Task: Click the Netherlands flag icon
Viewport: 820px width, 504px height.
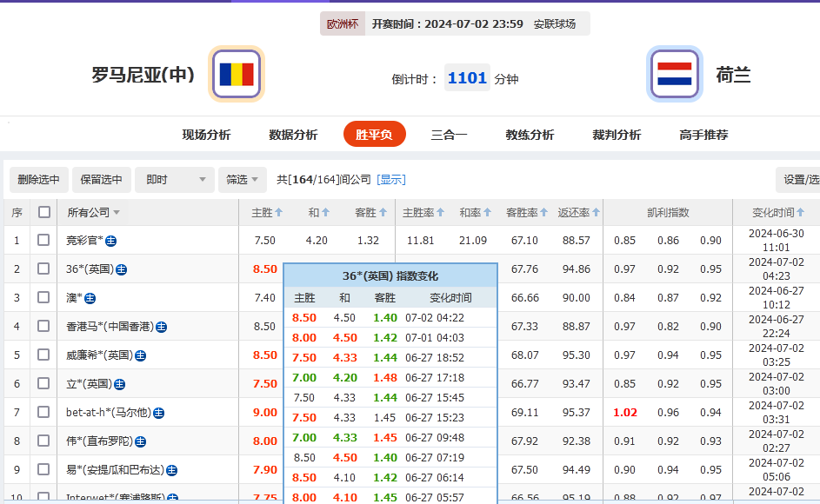Action: pos(675,73)
